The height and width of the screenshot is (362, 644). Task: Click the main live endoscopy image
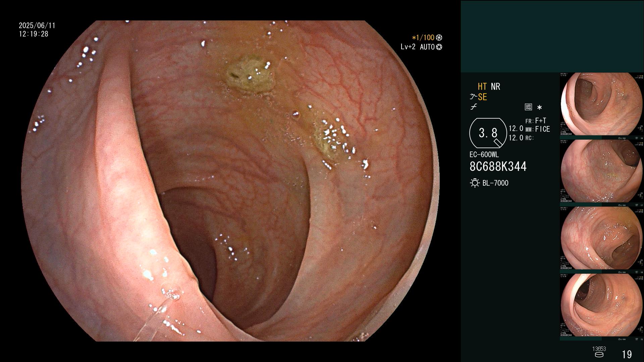(230, 181)
